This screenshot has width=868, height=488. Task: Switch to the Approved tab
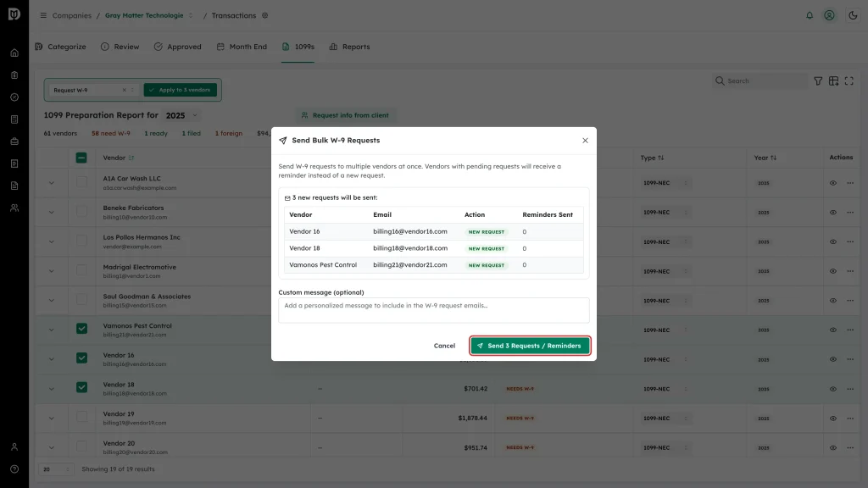(x=178, y=47)
